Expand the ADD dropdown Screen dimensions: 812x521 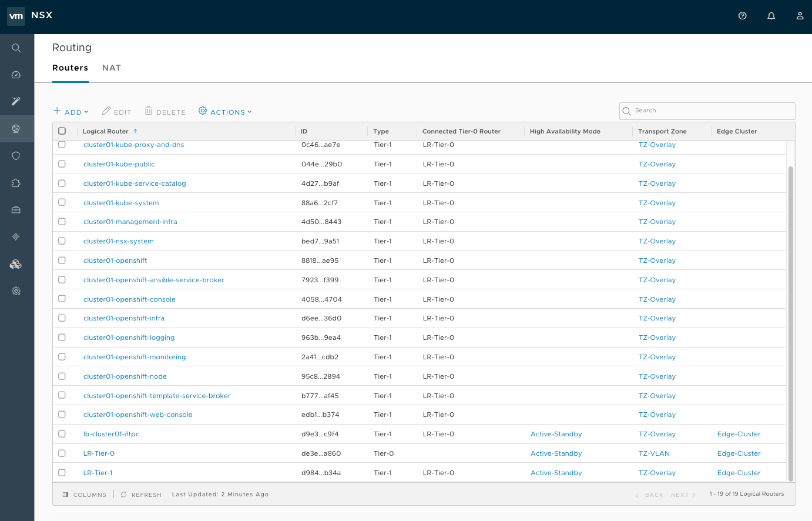pyautogui.click(x=71, y=112)
